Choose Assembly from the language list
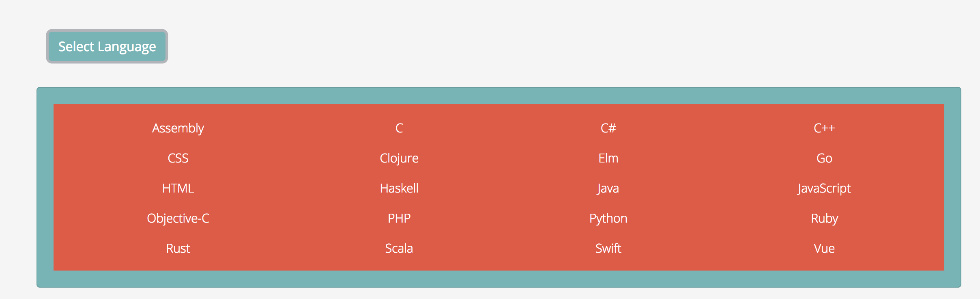Image resolution: width=980 pixels, height=299 pixels. click(x=178, y=128)
